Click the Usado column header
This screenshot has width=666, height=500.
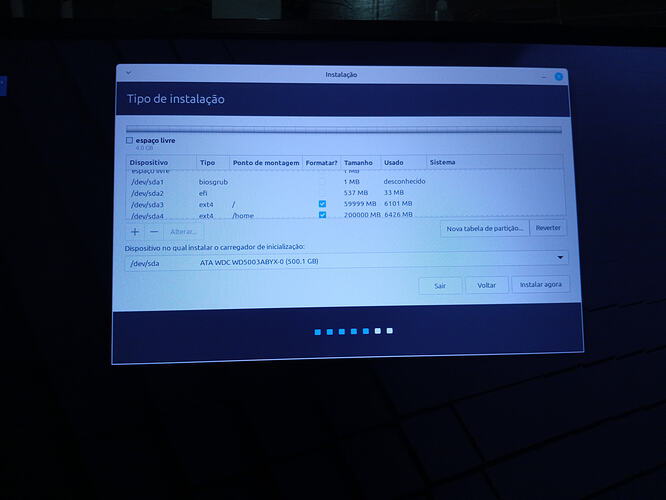click(404, 162)
